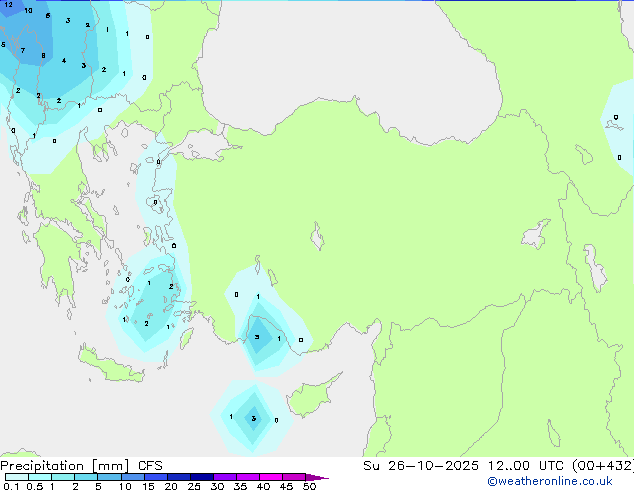This screenshot has height=490, width=634.
Task: Click the legend label '0.1'
Action: click(x=11, y=486)
